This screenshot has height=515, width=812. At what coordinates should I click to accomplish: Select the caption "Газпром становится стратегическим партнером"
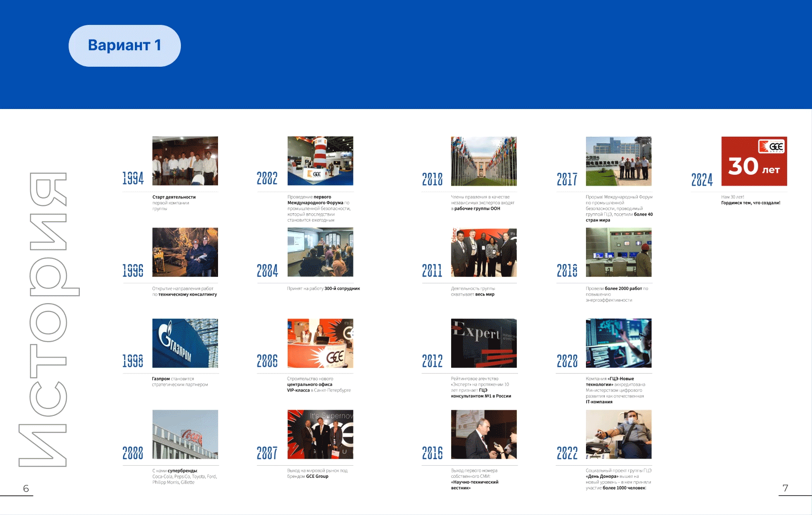click(x=180, y=382)
